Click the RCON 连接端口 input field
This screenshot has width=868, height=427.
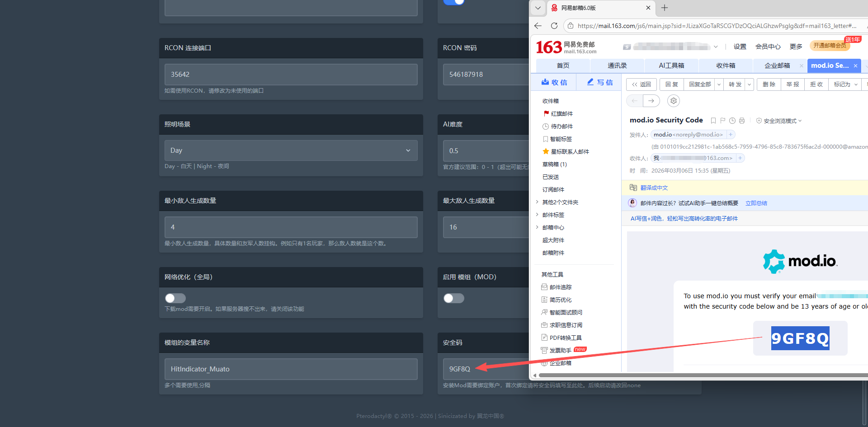click(x=291, y=75)
